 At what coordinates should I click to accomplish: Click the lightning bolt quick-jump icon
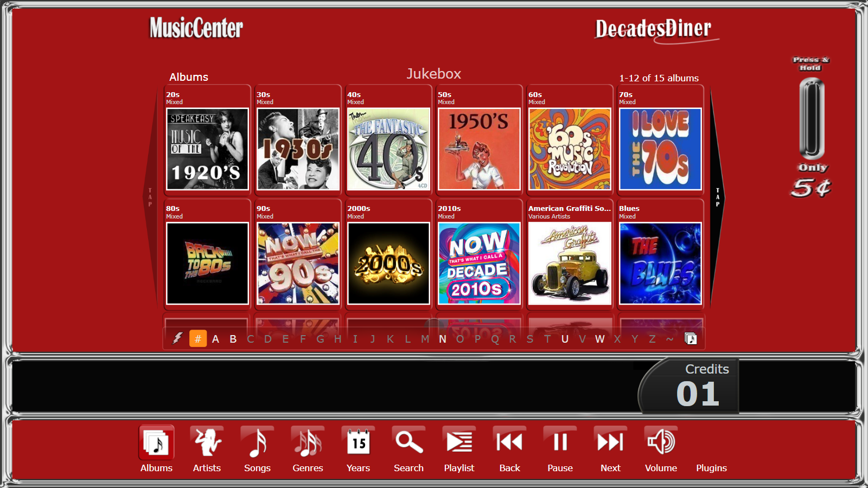click(x=177, y=338)
